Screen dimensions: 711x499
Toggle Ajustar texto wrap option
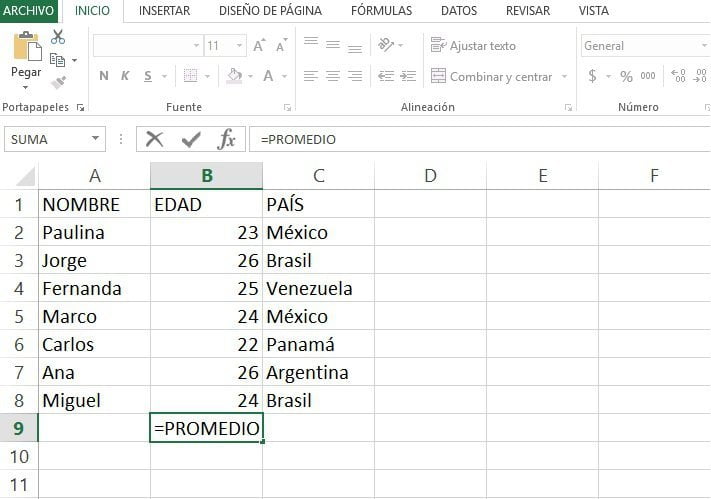(x=473, y=45)
